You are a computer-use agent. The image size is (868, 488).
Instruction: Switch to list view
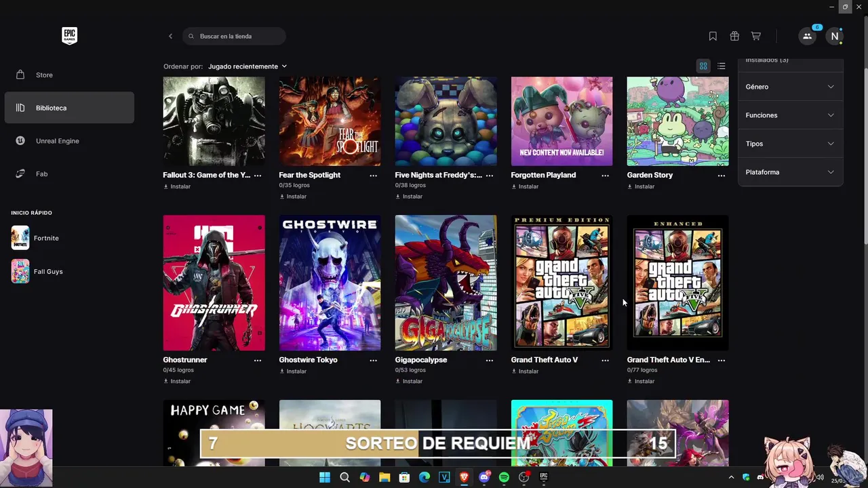pos(722,66)
